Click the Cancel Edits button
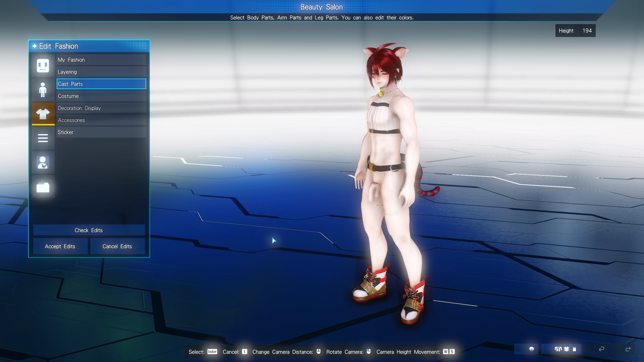The width and height of the screenshot is (644, 362). click(x=117, y=246)
